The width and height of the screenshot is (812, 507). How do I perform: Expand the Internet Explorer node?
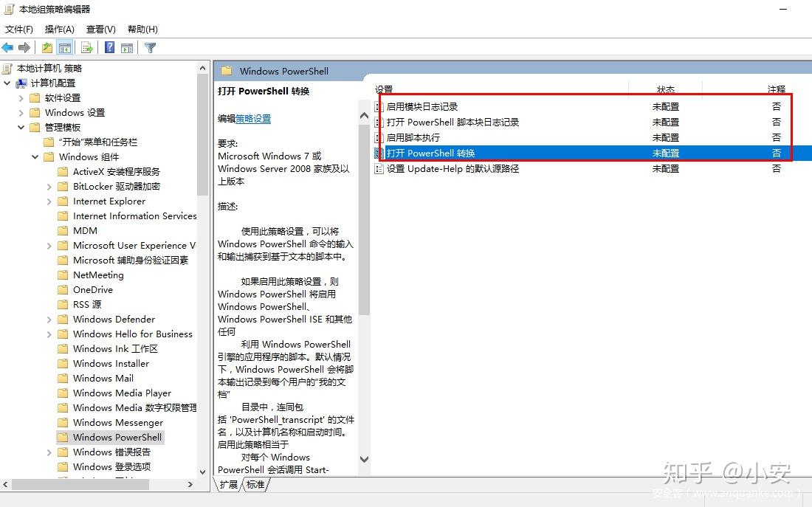(49, 201)
